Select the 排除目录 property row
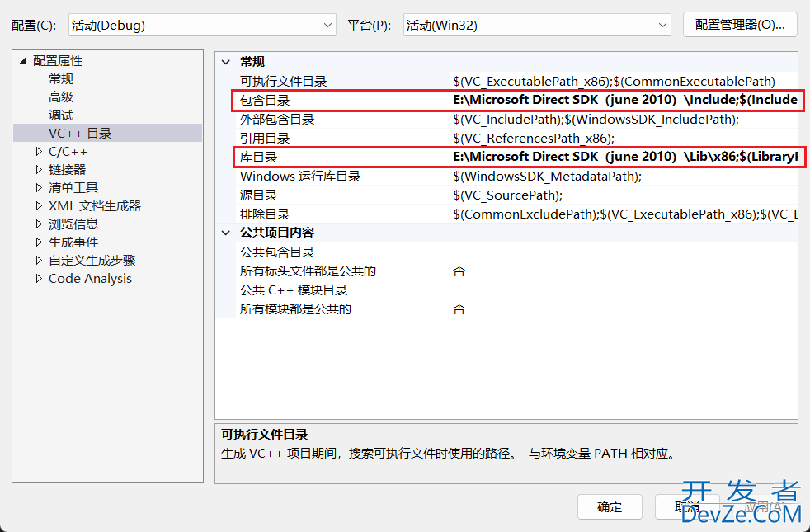 pyautogui.click(x=516, y=214)
